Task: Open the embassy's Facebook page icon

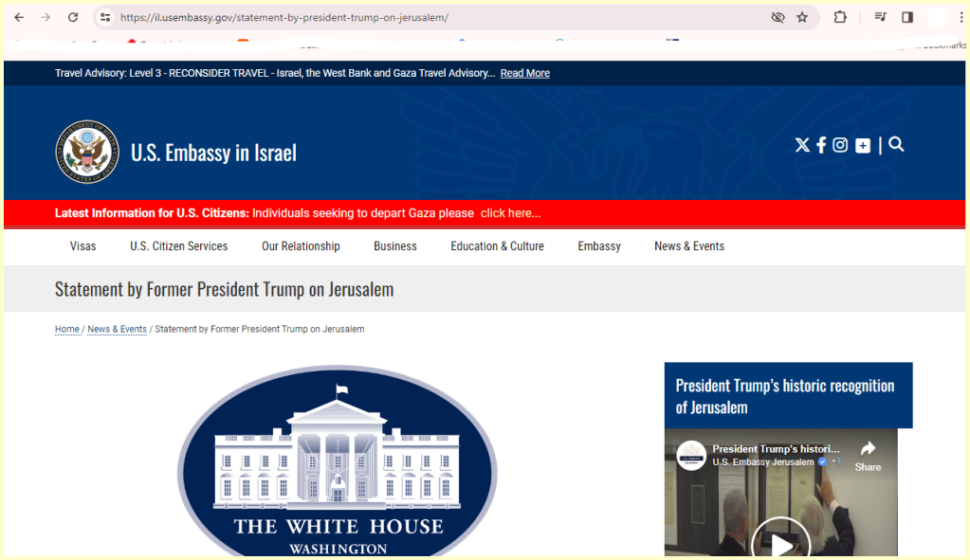Action: (x=821, y=145)
